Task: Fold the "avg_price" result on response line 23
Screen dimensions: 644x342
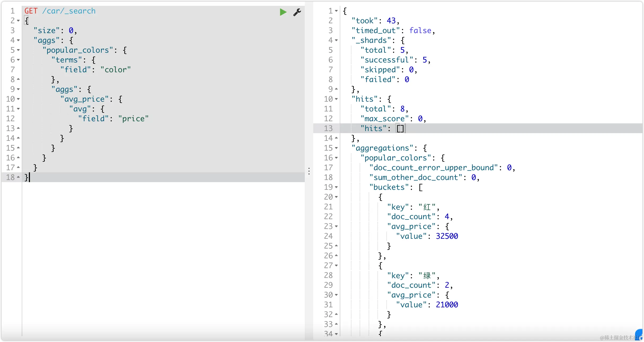Action: 336,226
